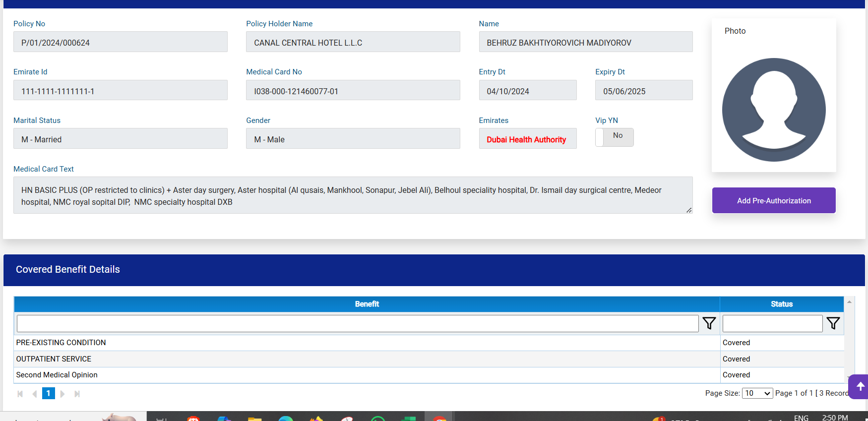Screen dimensions: 868x421
Task: Click the Policy Holder Name field
Action: click(x=353, y=42)
